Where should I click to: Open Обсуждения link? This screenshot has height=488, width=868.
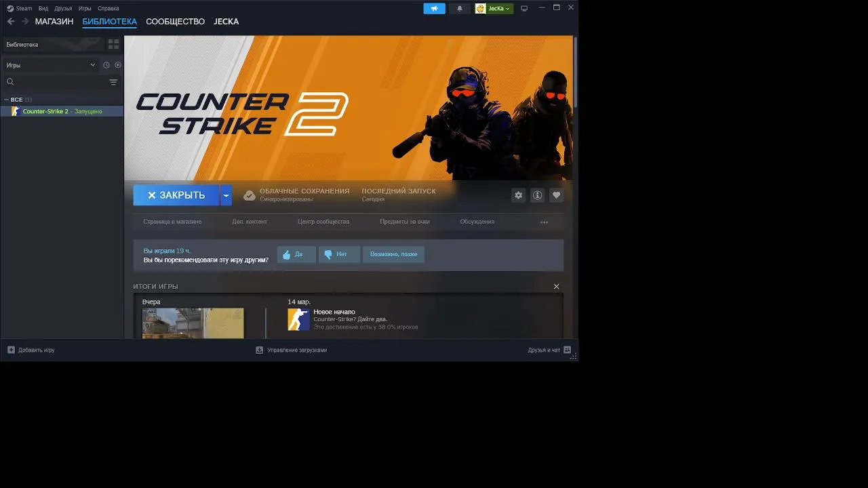tap(477, 222)
